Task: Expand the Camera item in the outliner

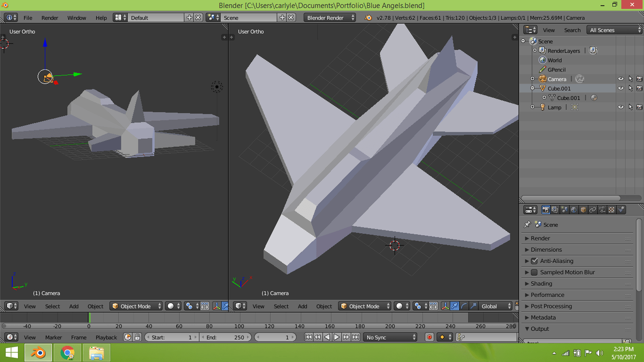Action: coord(533,79)
